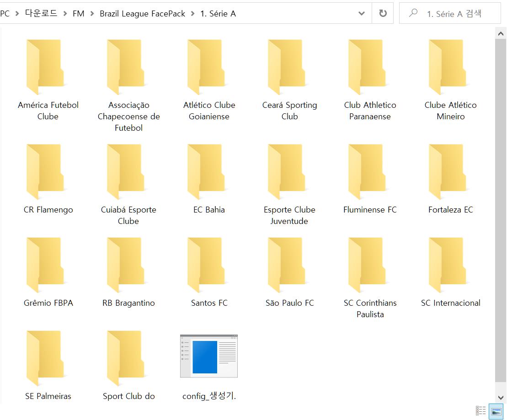This screenshot has width=507, height=420.
Task: Click the América Futebol Clube label
Action: tap(48, 111)
